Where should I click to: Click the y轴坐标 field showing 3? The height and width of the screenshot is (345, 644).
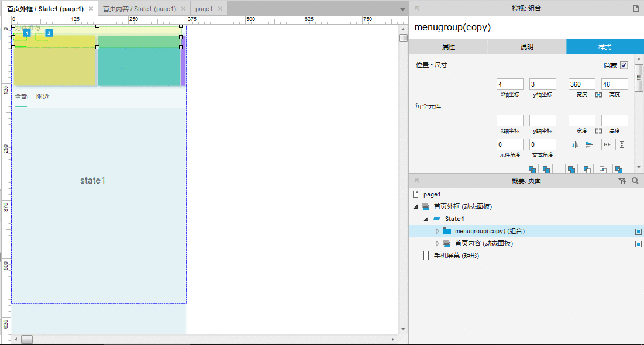543,84
